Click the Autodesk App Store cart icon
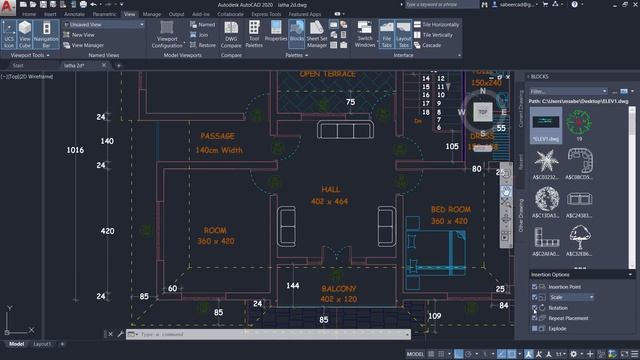 pyautogui.click(x=545, y=4)
